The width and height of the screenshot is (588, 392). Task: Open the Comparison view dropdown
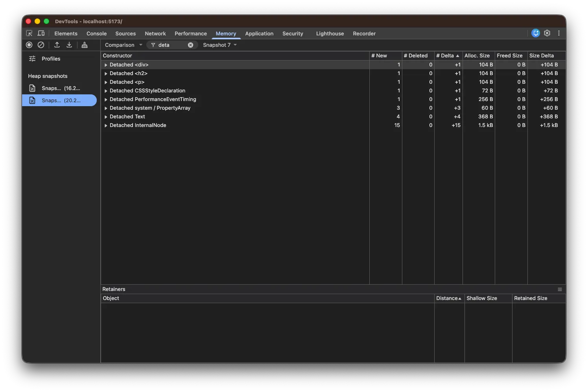coord(123,45)
